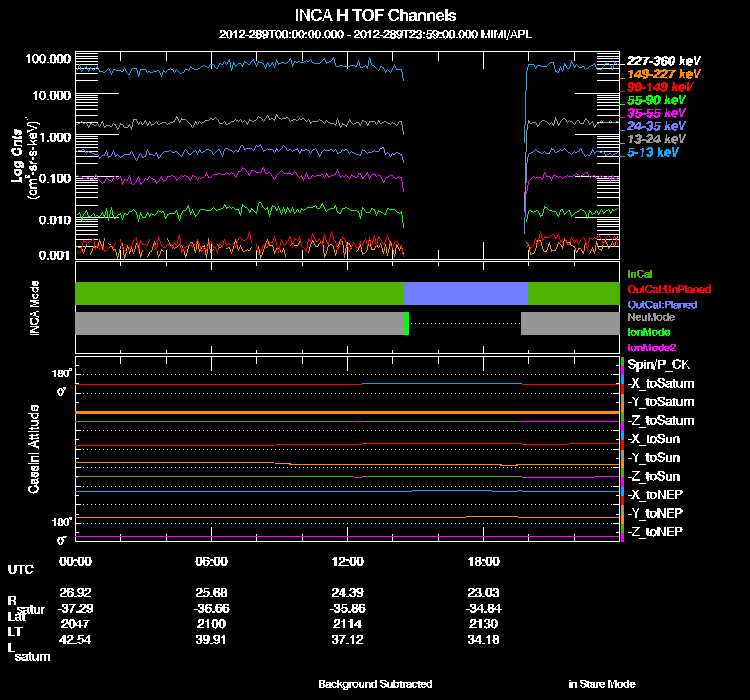The image size is (750, 700).
Task: Click the -Z_toNEP attitude legend label
Action: (656, 531)
